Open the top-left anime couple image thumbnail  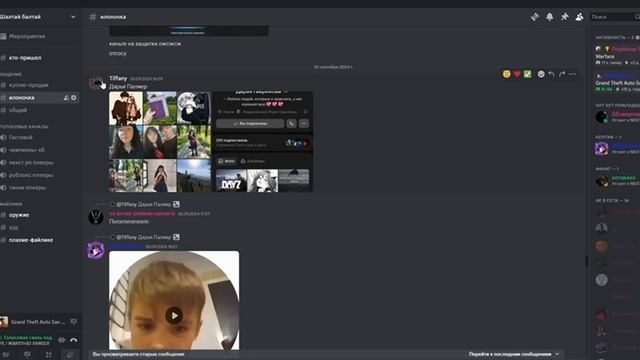pyautogui.click(x=126, y=108)
